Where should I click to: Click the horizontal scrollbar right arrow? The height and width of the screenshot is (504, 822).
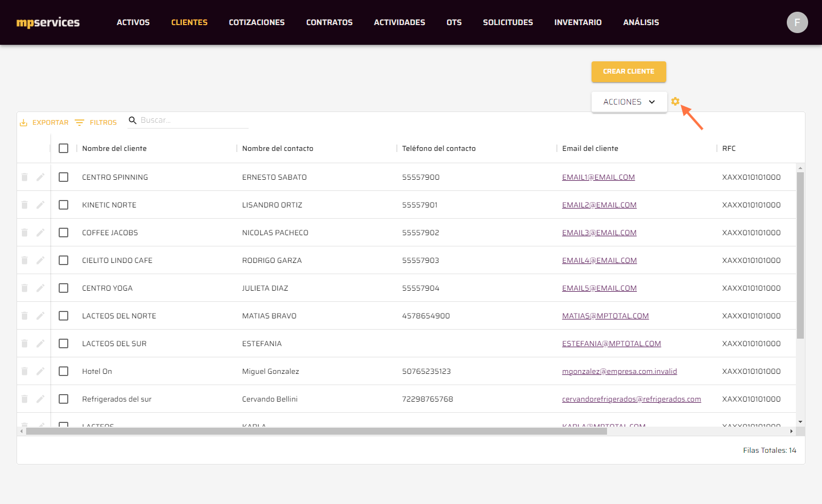click(x=792, y=431)
